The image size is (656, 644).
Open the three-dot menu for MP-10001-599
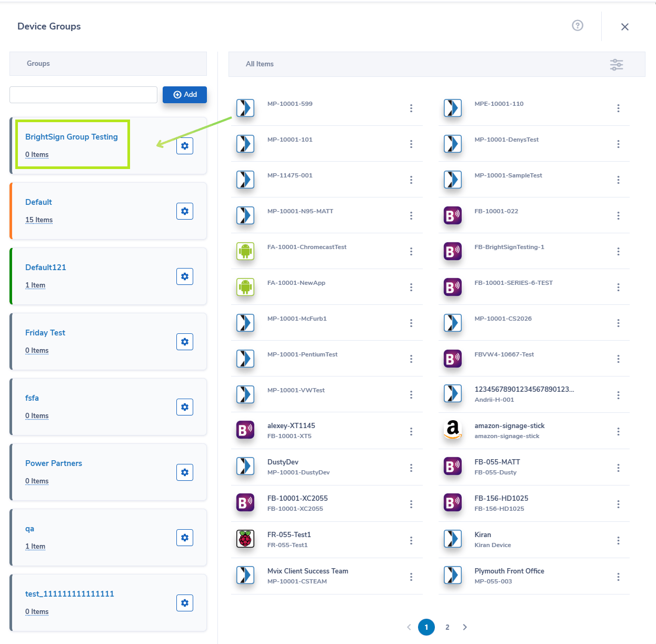[411, 108]
